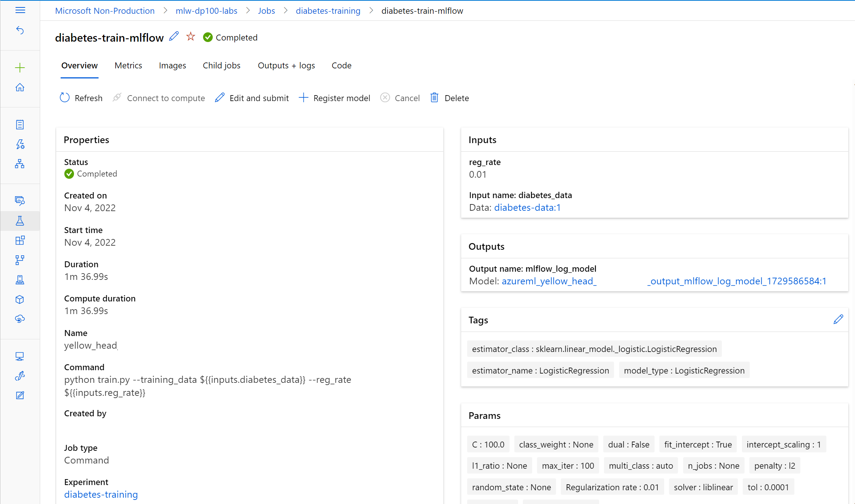Click the Register model plus icon
This screenshot has width=855, height=504.
303,98
